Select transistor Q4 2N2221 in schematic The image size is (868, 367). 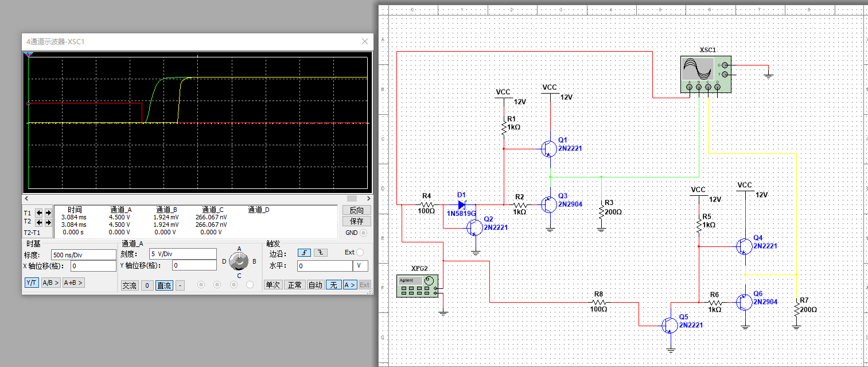(744, 246)
